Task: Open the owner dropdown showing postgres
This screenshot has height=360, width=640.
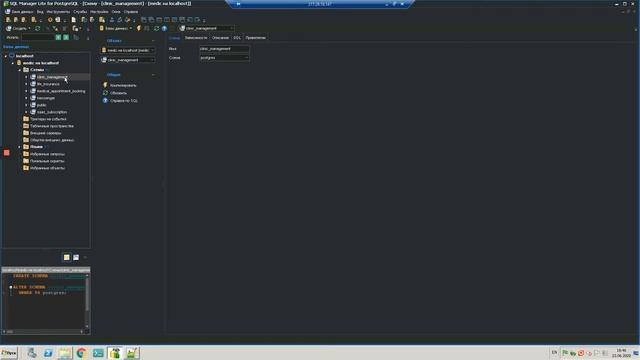Action: pyautogui.click(x=224, y=58)
